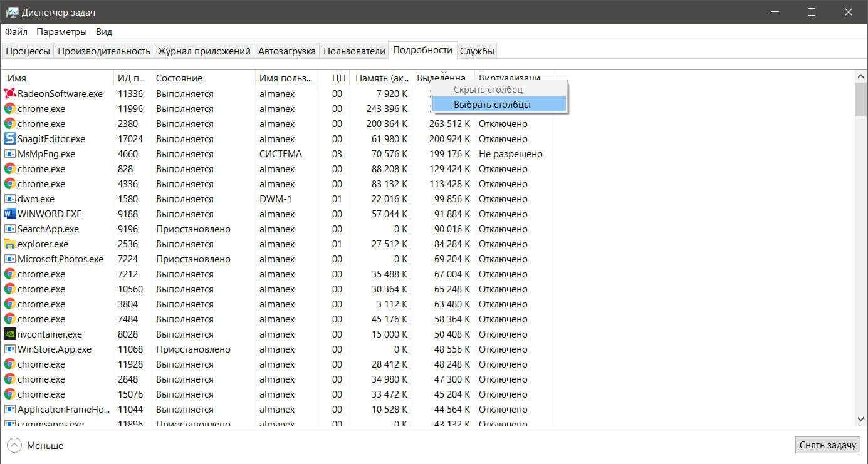
Task: Click the RadeonSoftware.exe process icon
Action: coord(10,94)
